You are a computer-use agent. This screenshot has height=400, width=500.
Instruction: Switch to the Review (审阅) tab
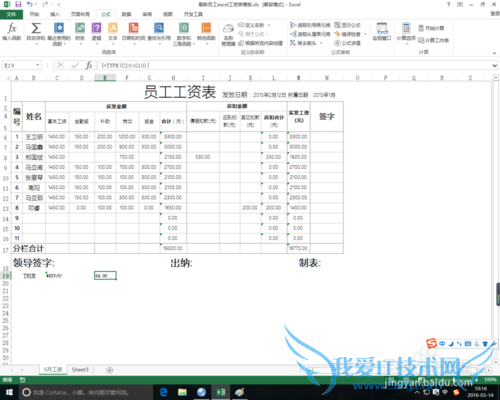click(x=147, y=14)
